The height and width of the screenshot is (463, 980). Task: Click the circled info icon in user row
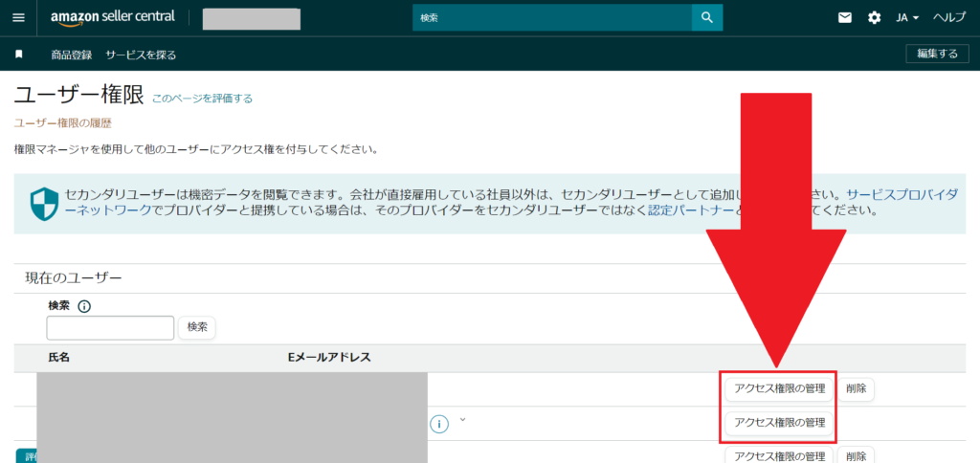[x=439, y=423]
